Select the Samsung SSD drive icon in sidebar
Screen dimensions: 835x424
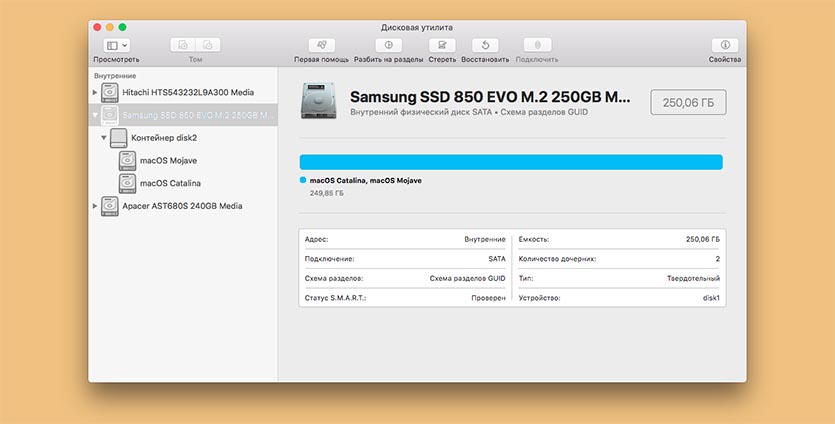(110, 115)
